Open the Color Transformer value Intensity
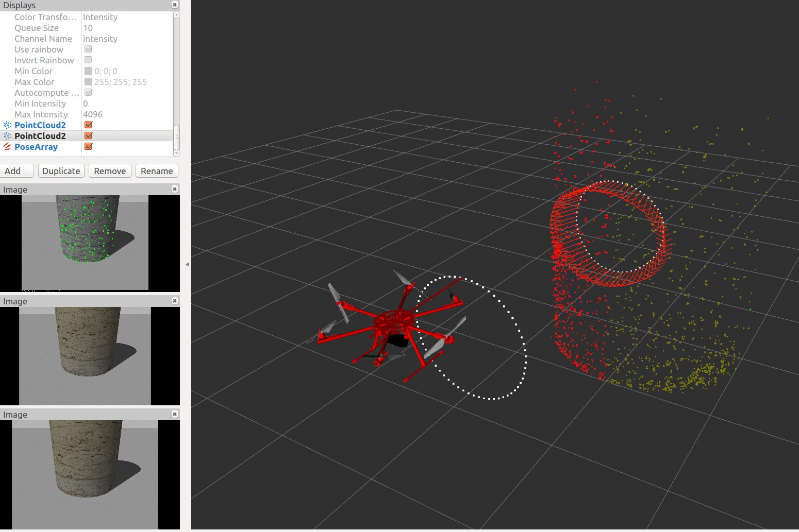This screenshot has width=799, height=532. [x=100, y=17]
